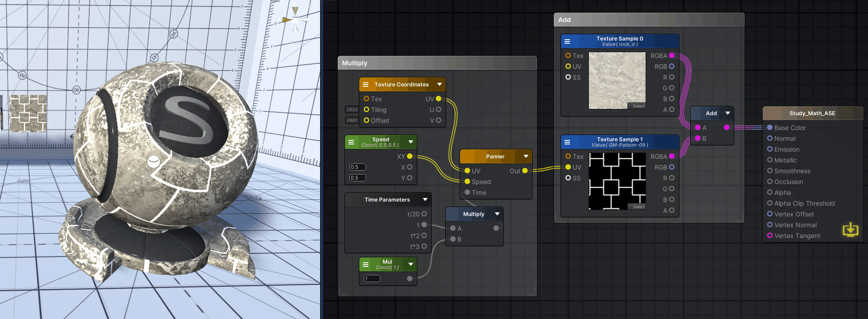The width and height of the screenshot is (868, 319).
Task: Click the Select button on Texture Sample 1
Action: point(638,207)
